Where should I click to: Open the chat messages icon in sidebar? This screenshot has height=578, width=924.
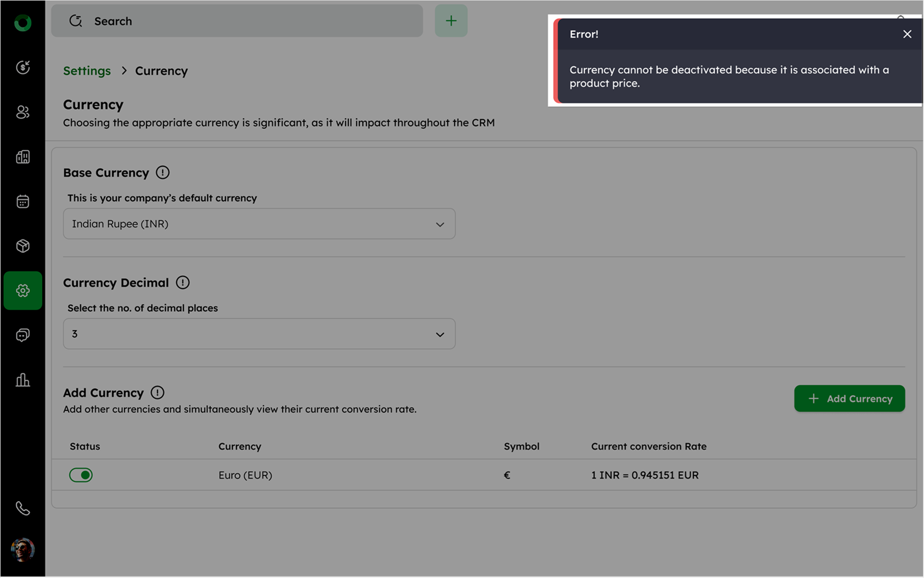23,335
